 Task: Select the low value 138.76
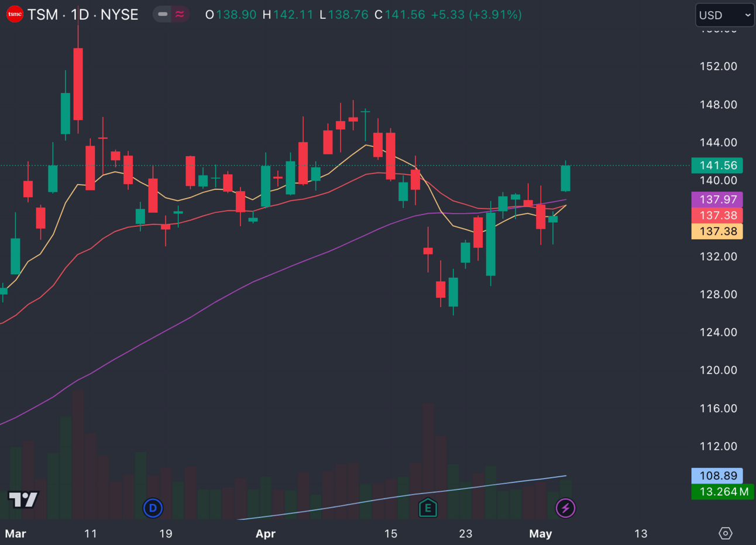(x=348, y=15)
